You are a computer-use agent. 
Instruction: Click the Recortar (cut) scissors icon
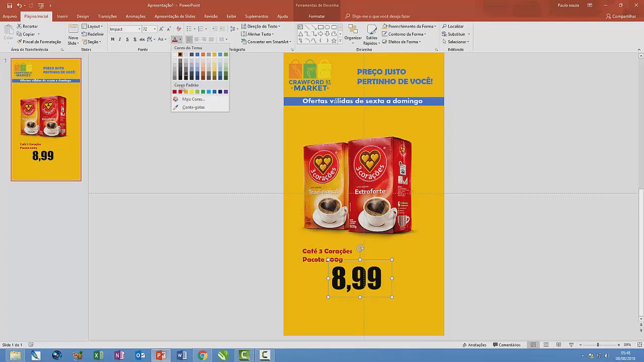(19, 26)
